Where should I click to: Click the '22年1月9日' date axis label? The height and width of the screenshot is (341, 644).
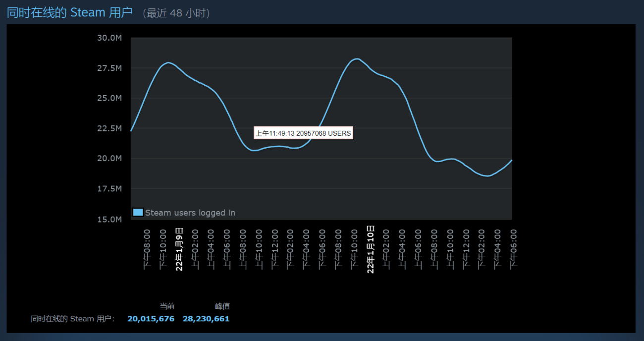(179, 249)
